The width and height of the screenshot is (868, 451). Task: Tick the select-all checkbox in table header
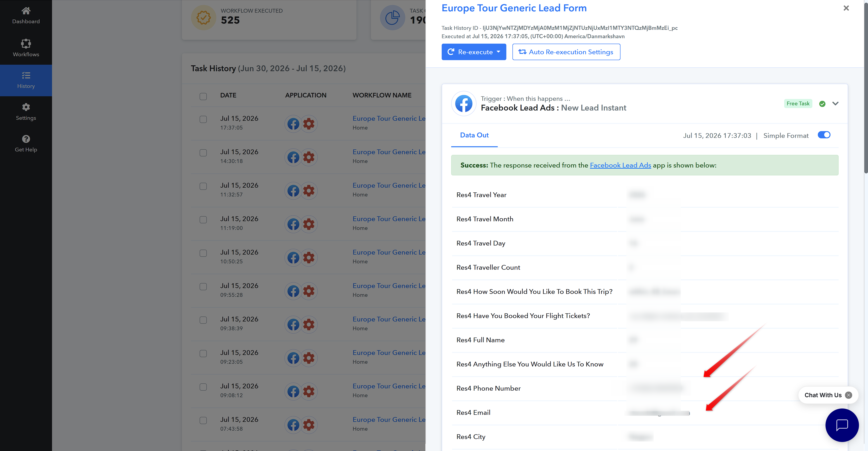[203, 96]
